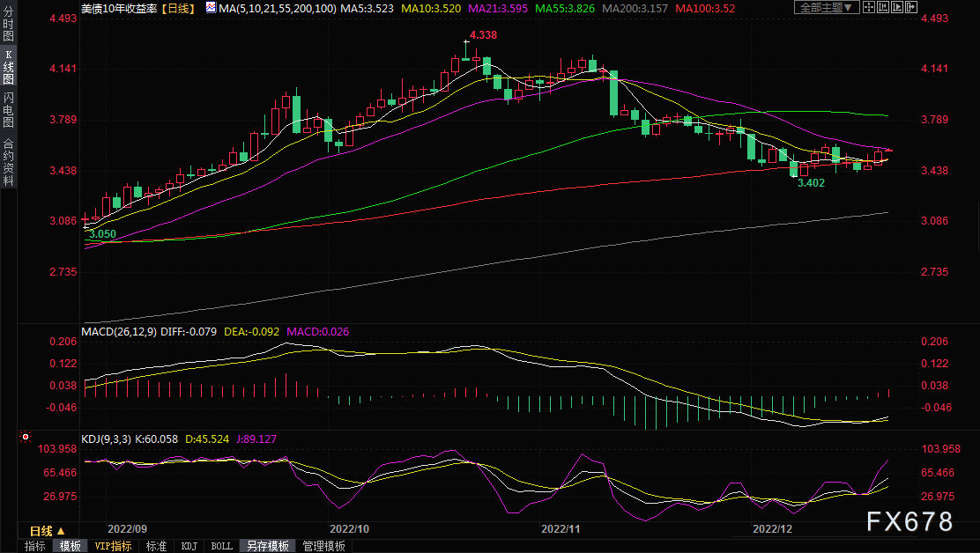980x553 pixels.
Task: Click the small indicator icon before MA(5,10,21,55,200,100)
Action: click(x=210, y=7)
